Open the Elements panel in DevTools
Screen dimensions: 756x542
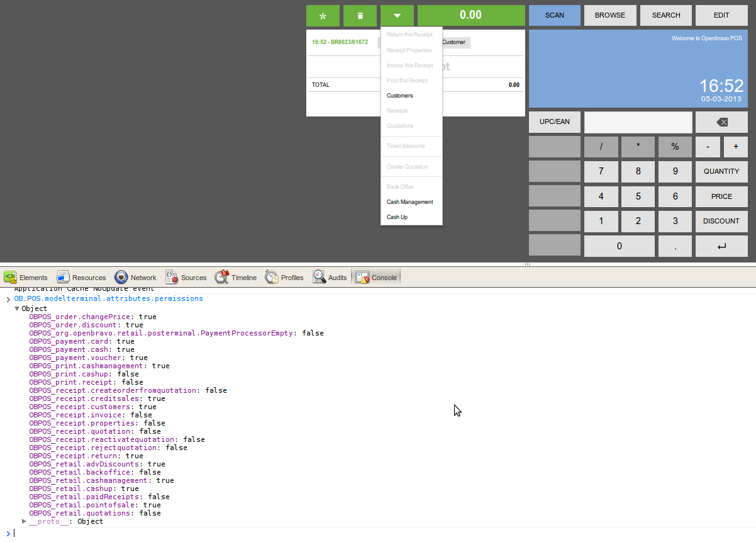point(26,278)
